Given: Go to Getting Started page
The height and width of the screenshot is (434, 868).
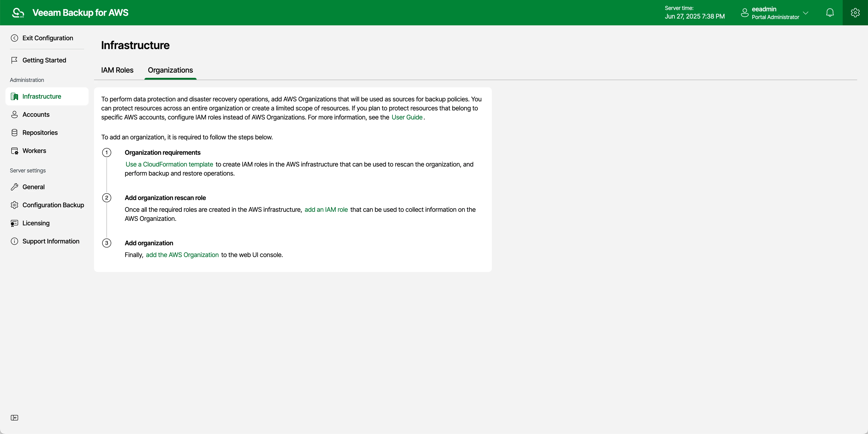Looking at the screenshot, I should point(47,60).
